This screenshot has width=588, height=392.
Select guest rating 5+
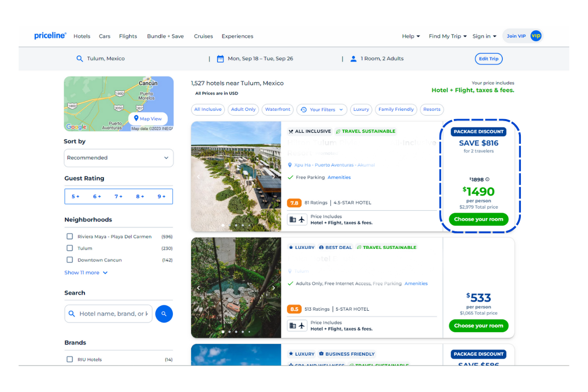click(x=75, y=196)
